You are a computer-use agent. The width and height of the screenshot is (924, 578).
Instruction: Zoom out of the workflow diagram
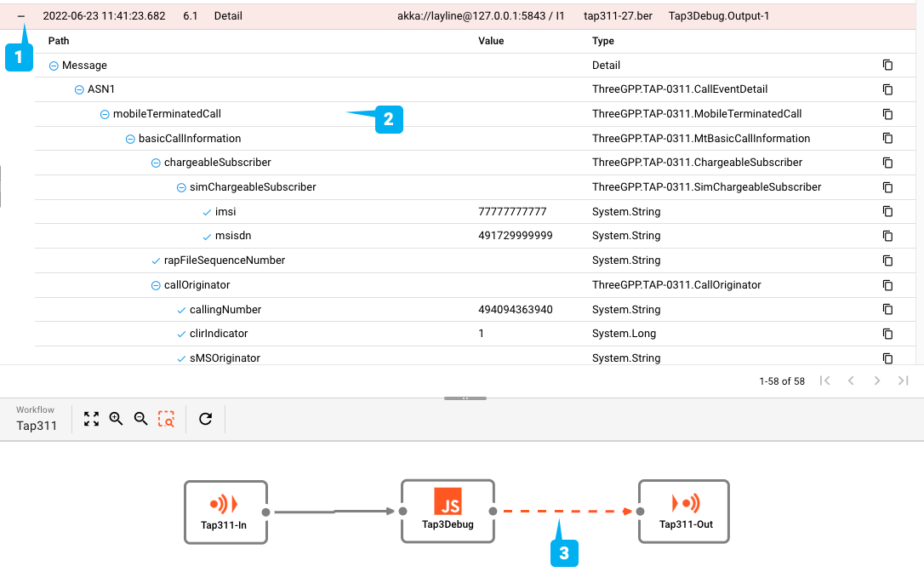141,419
